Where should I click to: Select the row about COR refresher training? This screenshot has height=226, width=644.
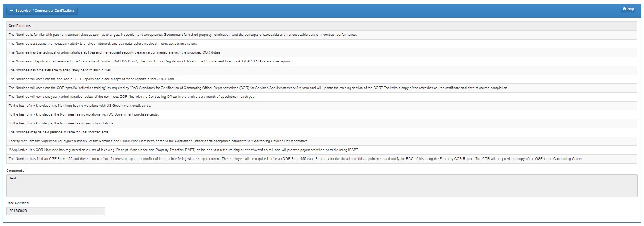click(258, 88)
